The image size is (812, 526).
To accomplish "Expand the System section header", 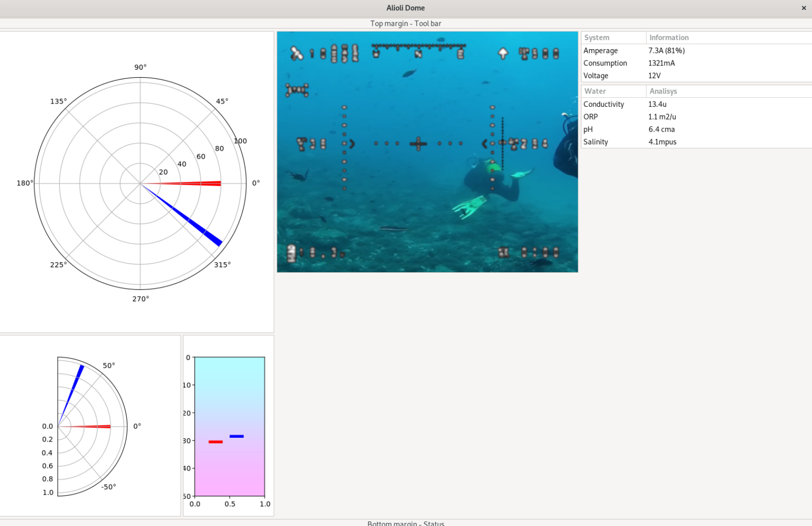I will point(597,38).
